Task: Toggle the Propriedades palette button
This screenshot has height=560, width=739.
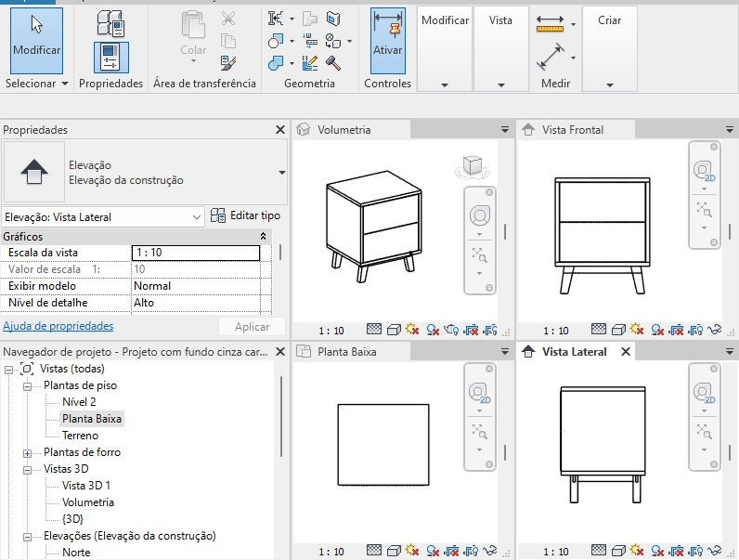Action: 110,58
